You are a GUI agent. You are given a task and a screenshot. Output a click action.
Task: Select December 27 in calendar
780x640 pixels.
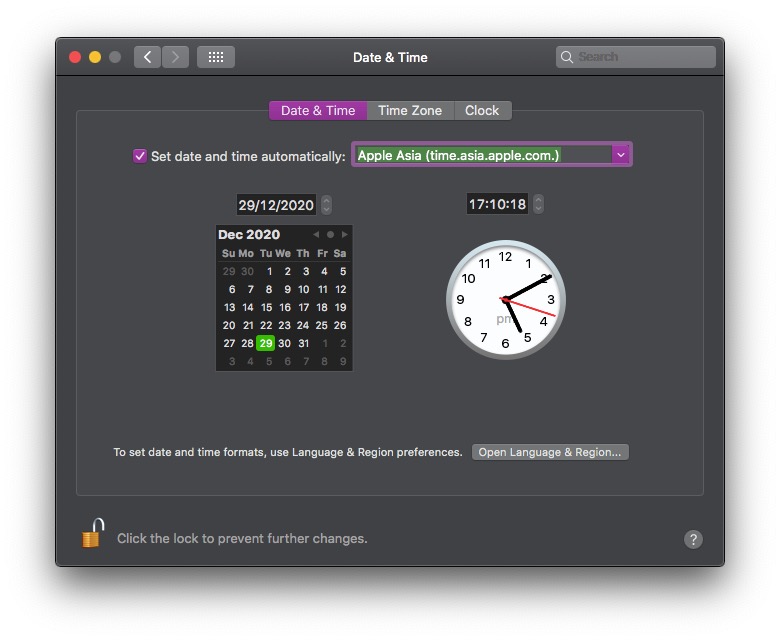[229, 343]
